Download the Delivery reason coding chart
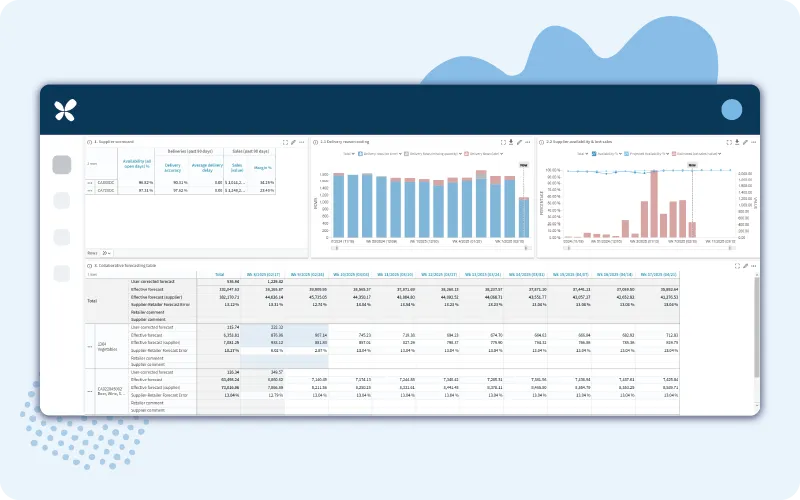 point(510,143)
